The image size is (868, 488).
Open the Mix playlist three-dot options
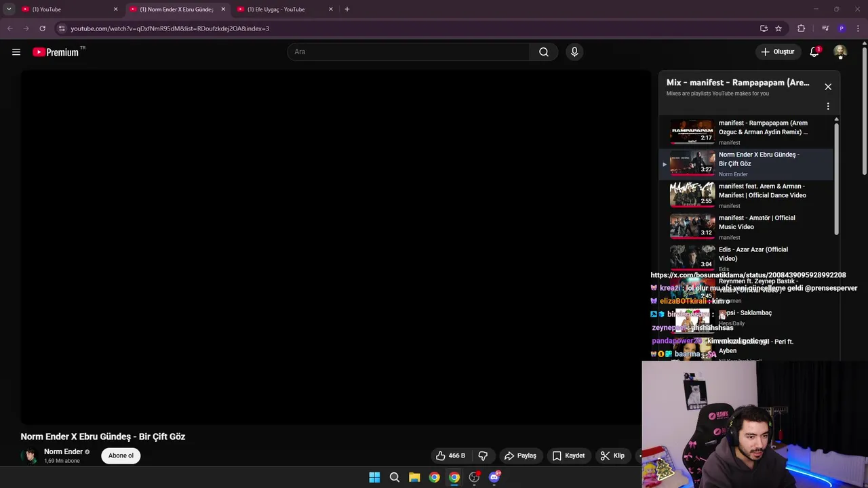828,106
